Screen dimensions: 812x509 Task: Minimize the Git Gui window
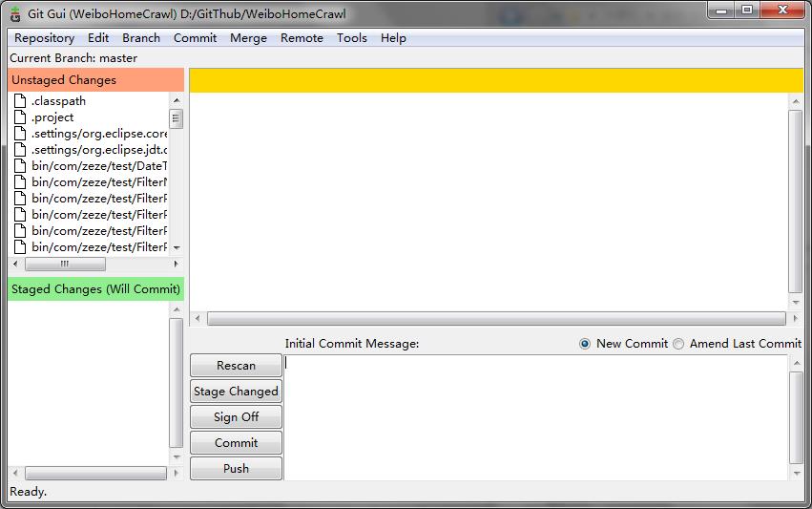coord(722,10)
